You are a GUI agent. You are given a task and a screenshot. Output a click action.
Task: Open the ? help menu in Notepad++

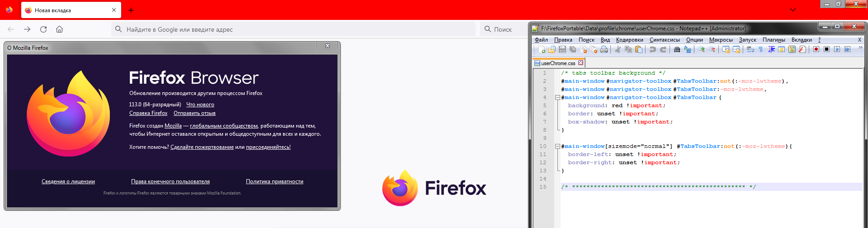(x=819, y=40)
